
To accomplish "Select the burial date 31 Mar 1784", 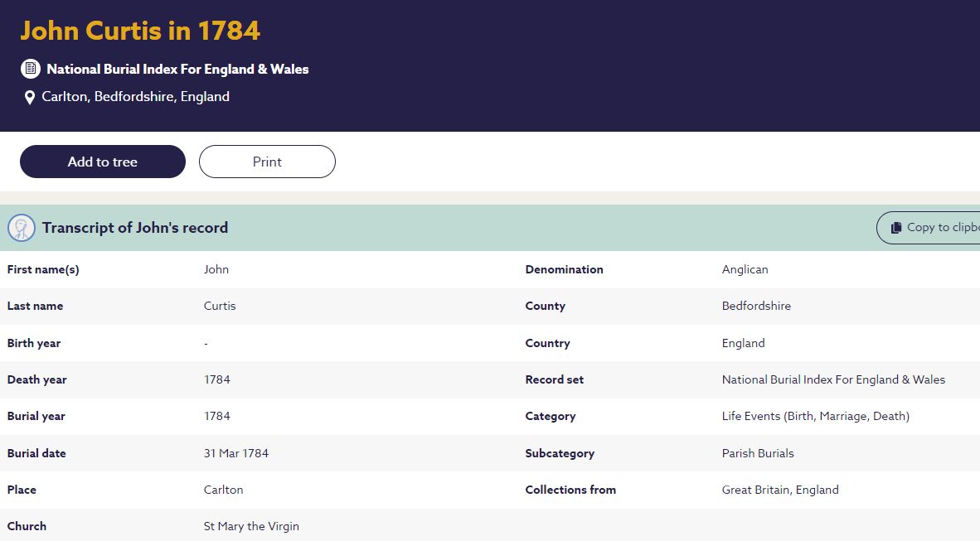I will 236,453.
